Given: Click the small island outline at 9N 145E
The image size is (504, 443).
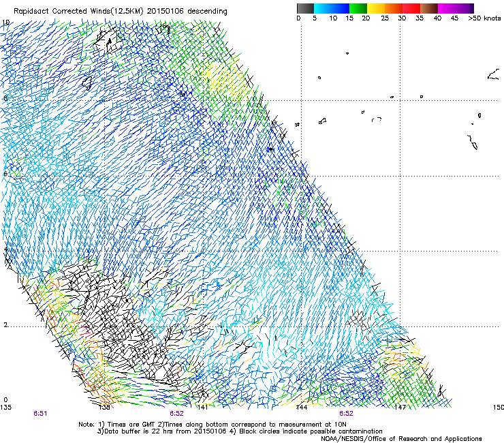Looking at the screenshot, I should point(347,53).
